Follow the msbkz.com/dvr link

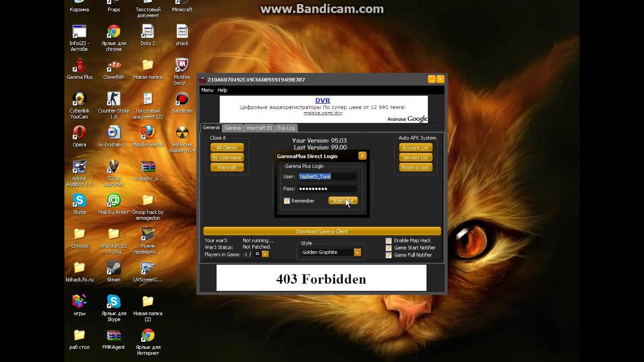[323, 113]
